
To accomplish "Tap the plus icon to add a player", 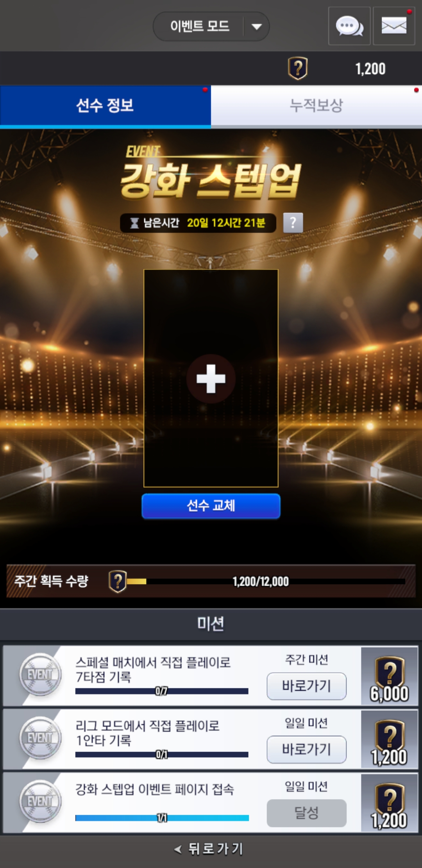I will click(x=211, y=378).
